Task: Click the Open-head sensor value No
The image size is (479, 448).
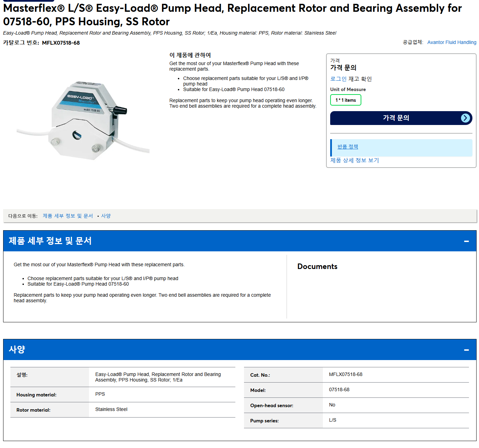Action: click(332, 405)
